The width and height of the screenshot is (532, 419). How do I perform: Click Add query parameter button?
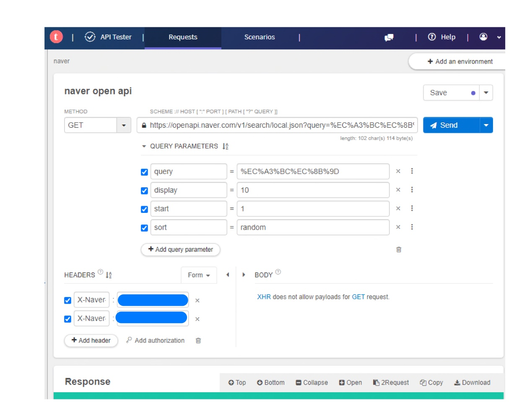[180, 249]
